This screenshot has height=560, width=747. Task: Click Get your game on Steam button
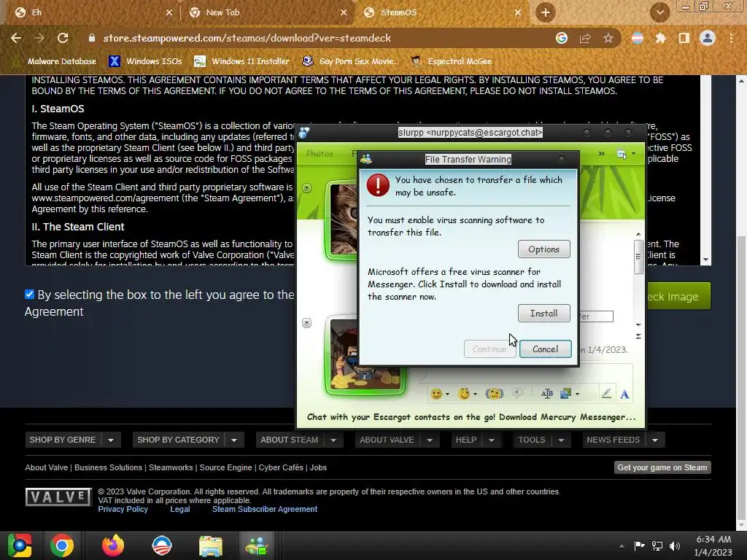coord(662,467)
